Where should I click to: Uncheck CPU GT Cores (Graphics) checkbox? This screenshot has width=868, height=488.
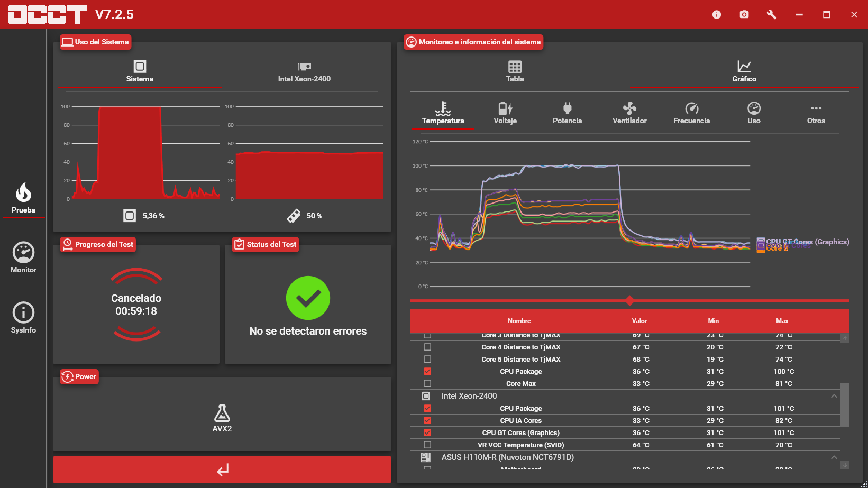pos(427,432)
